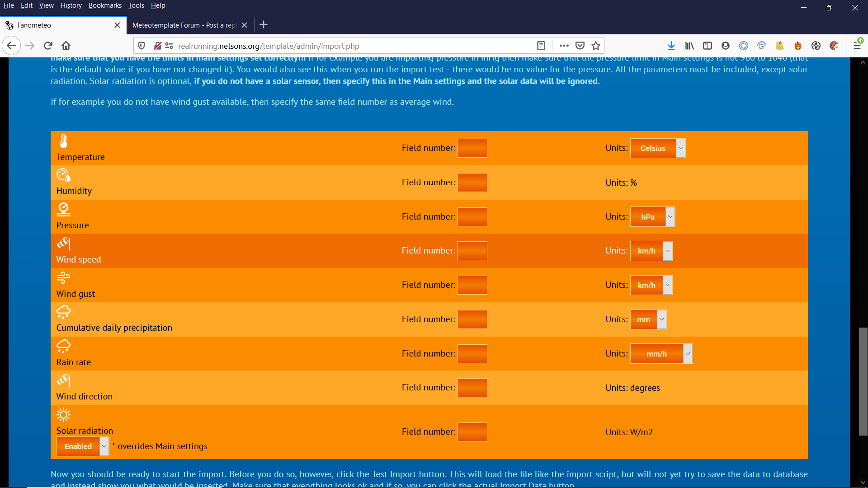Viewport: 868px width, 488px height.
Task: Expand the precipitation mm units dropdown
Action: (x=648, y=319)
